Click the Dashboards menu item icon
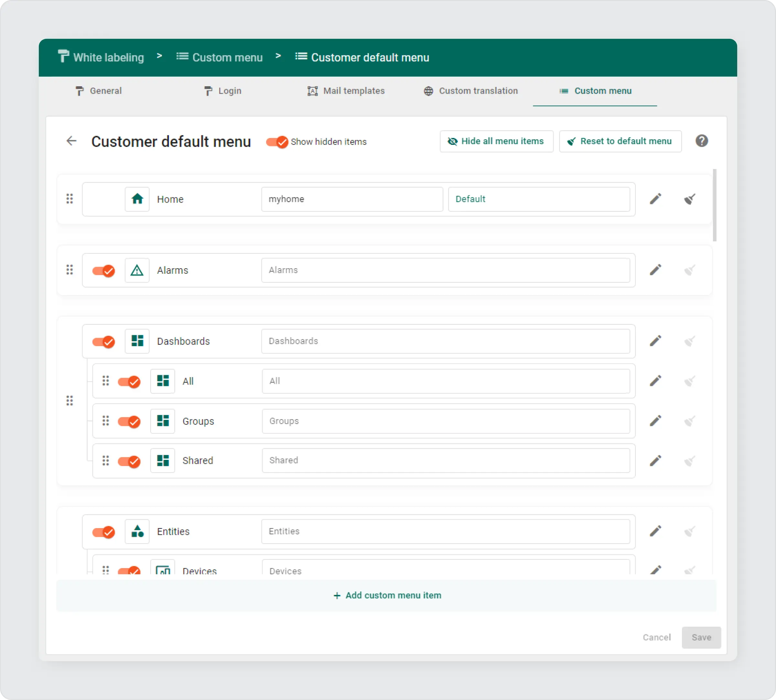Screen dimensions: 776x700 [x=137, y=341]
